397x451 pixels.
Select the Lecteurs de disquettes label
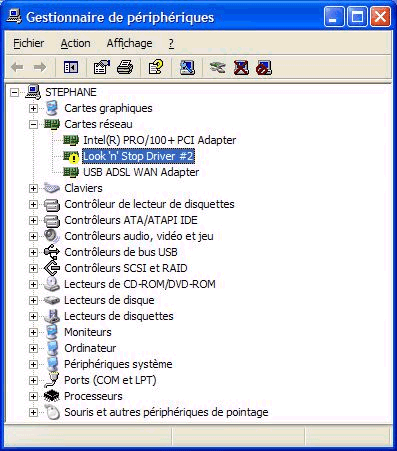pyautogui.click(x=119, y=316)
